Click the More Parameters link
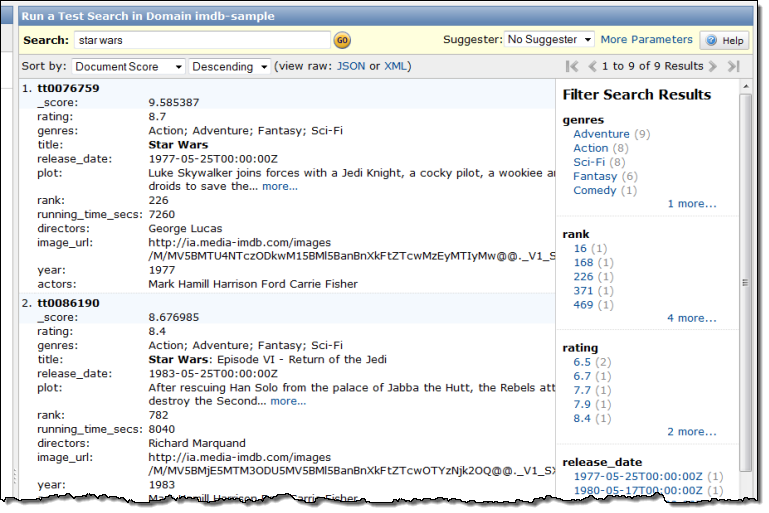The image size is (769, 513). pos(646,40)
